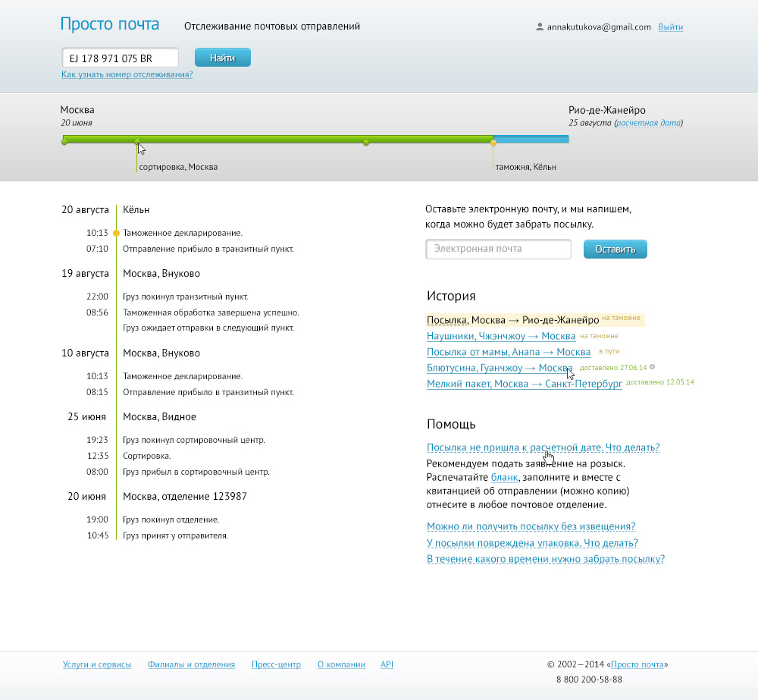Click the 'Электронная почта' input field
Image resolution: width=758 pixels, height=700 pixels.
pyautogui.click(x=498, y=249)
